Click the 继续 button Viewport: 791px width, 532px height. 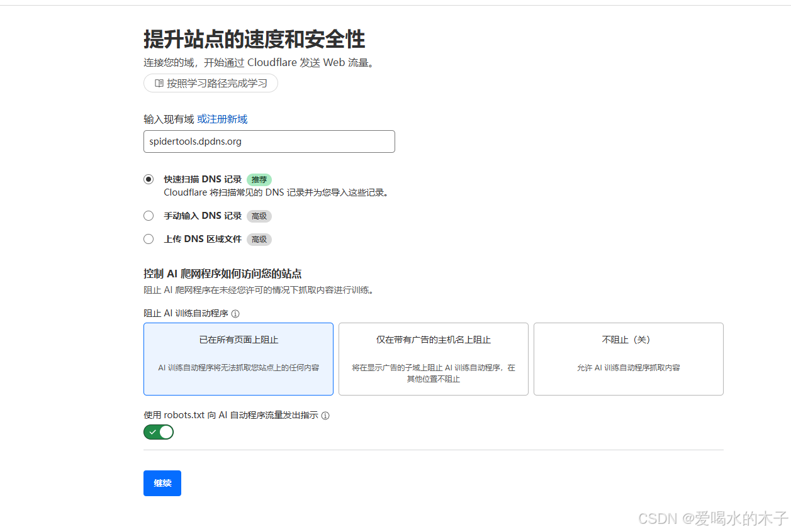pos(162,483)
